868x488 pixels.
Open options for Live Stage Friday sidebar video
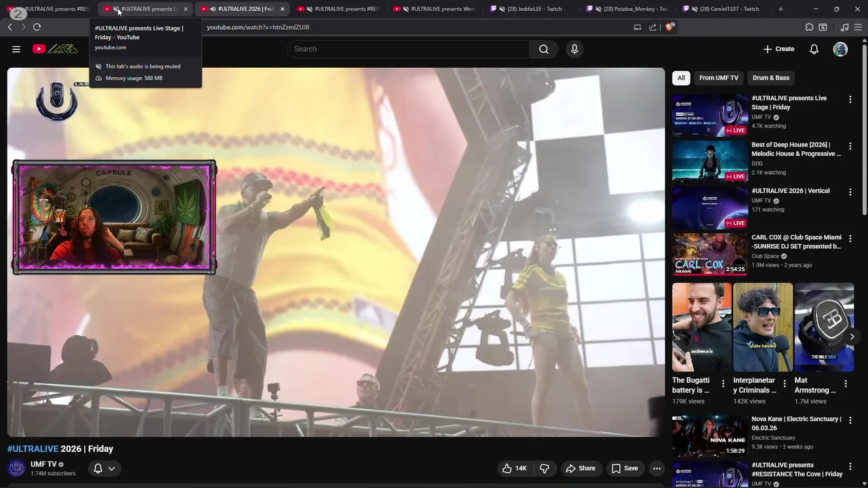(x=850, y=100)
